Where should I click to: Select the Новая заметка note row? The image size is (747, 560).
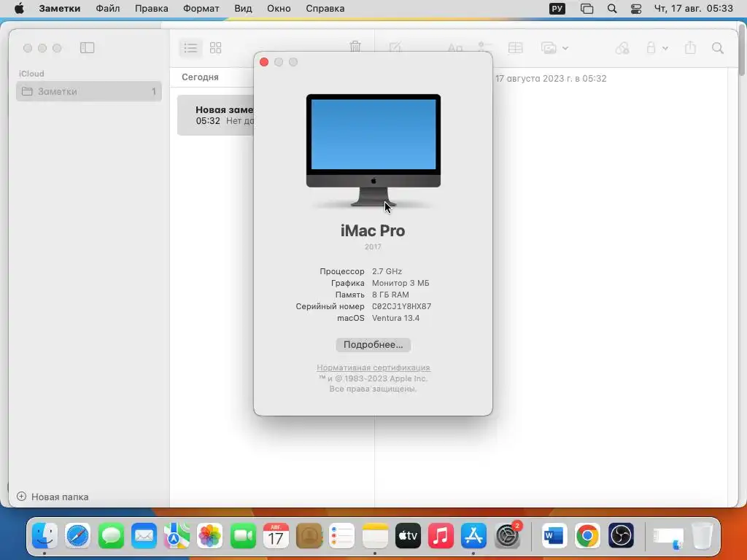click(x=215, y=115)
